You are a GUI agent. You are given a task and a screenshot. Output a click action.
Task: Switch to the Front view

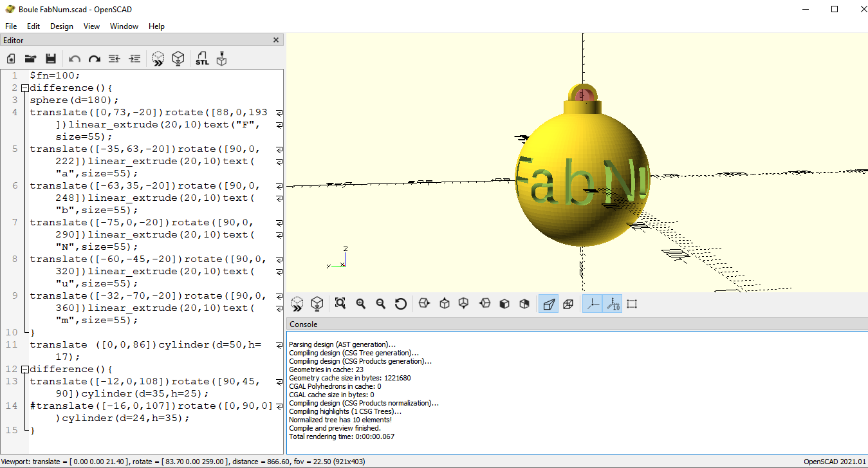point(504,304)
